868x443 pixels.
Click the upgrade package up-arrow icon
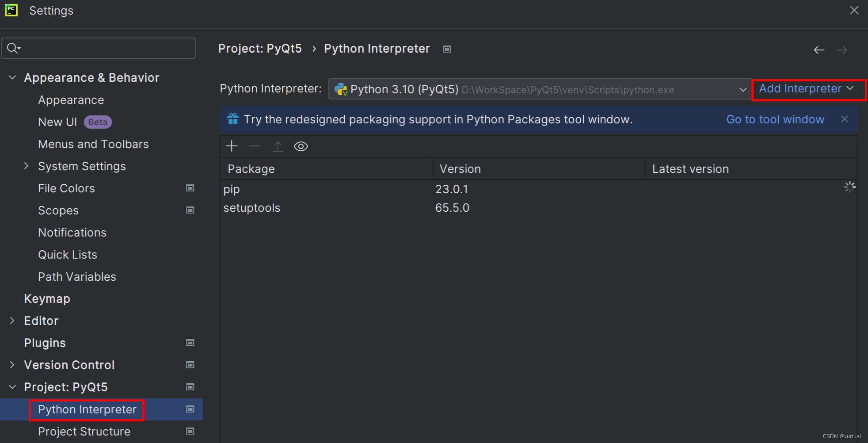278,146
